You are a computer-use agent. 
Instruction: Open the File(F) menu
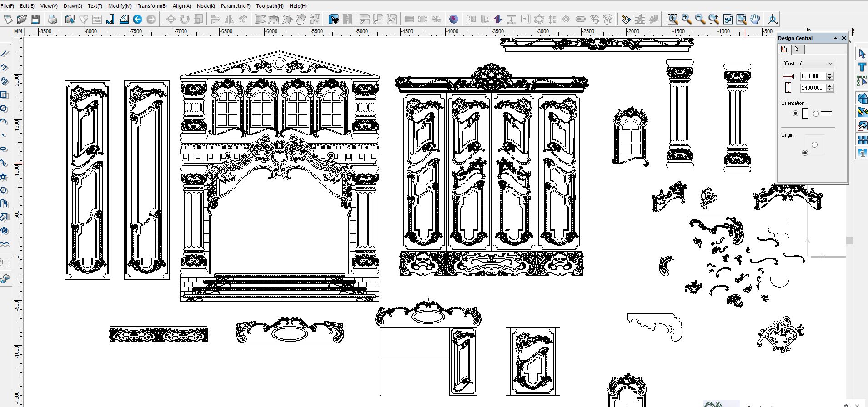7,6
